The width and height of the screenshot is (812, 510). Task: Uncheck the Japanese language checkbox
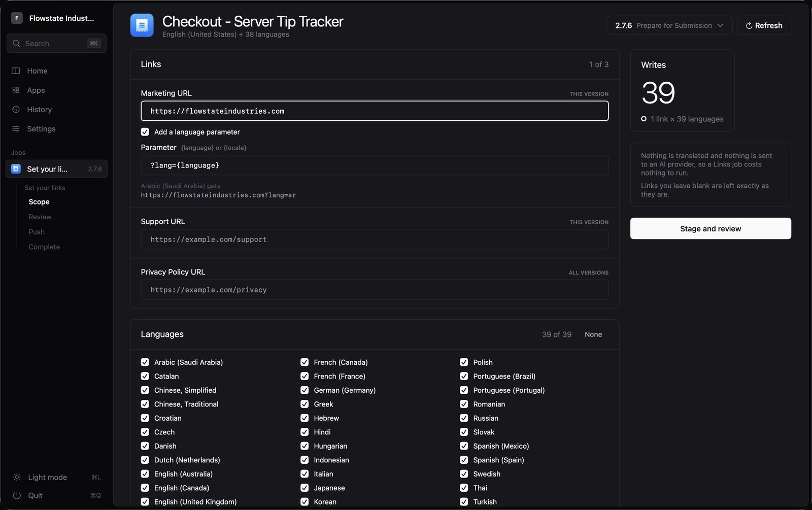pos(304,488)
